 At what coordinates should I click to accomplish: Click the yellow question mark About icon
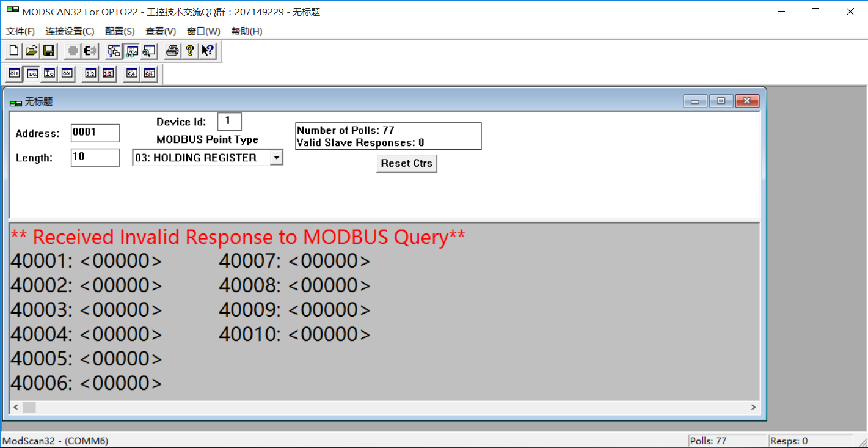[190, 51]
